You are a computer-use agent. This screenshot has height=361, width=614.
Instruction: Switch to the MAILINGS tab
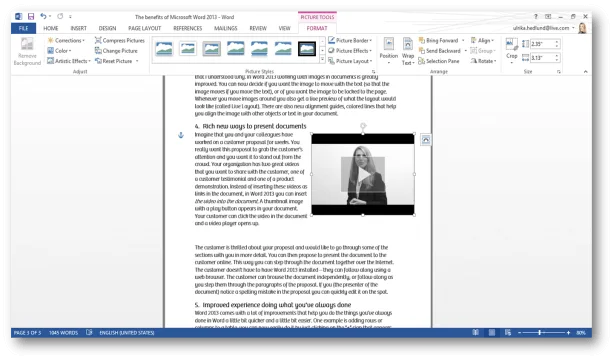[226, 28]
